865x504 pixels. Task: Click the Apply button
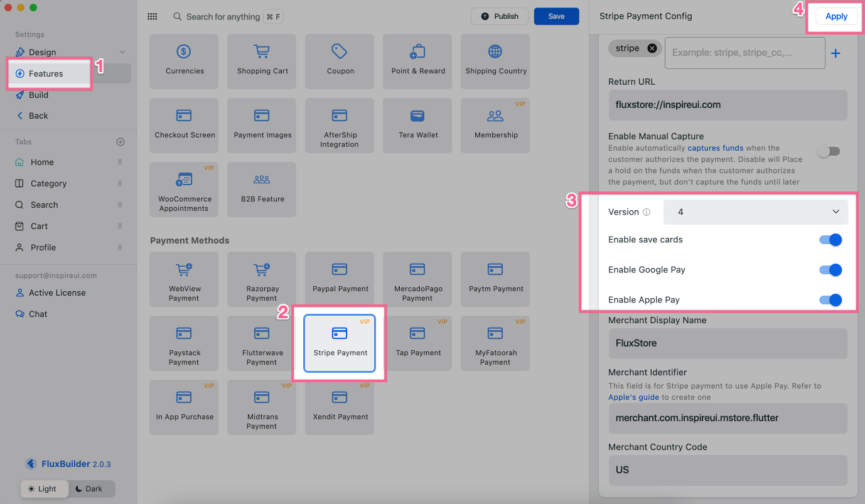coord(836,17)
